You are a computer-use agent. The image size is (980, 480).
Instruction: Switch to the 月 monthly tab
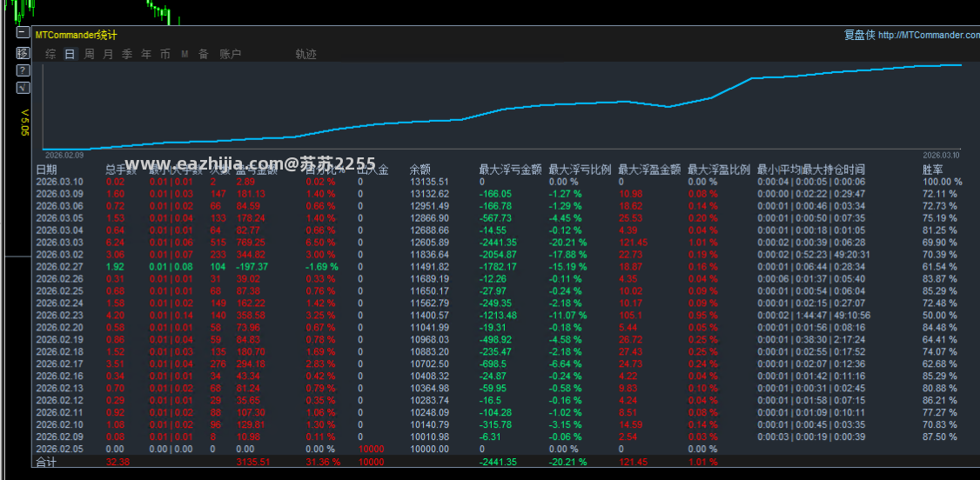(108, 54)
